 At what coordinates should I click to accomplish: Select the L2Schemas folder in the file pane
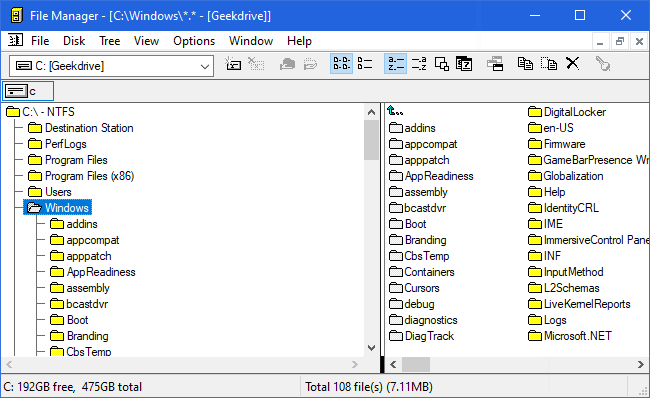coord(564,288)
